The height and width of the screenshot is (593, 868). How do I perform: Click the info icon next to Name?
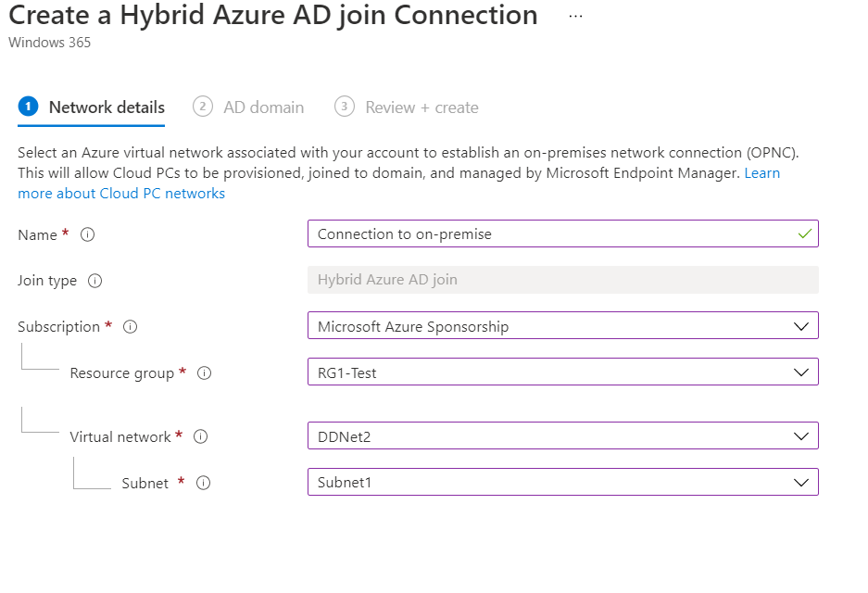88,235
